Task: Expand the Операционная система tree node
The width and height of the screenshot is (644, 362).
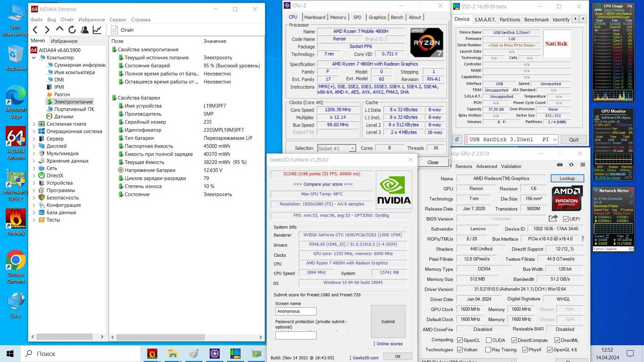Action: coord(34,131)
